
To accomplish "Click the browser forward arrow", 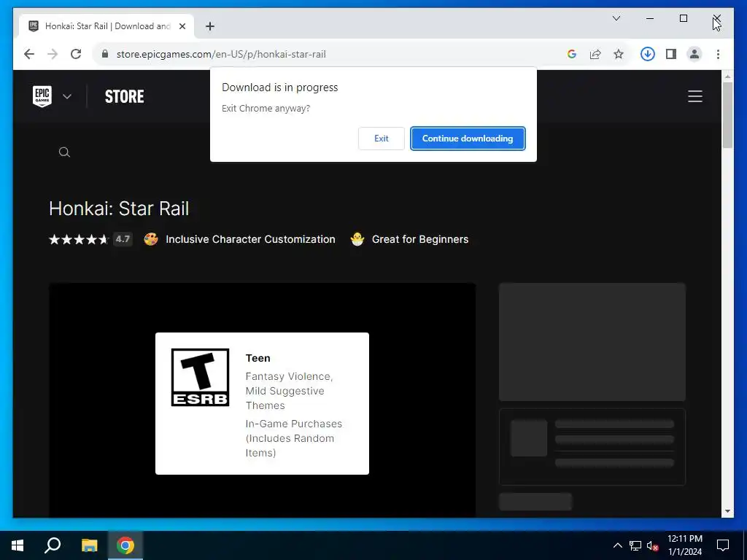I will 53,54.
